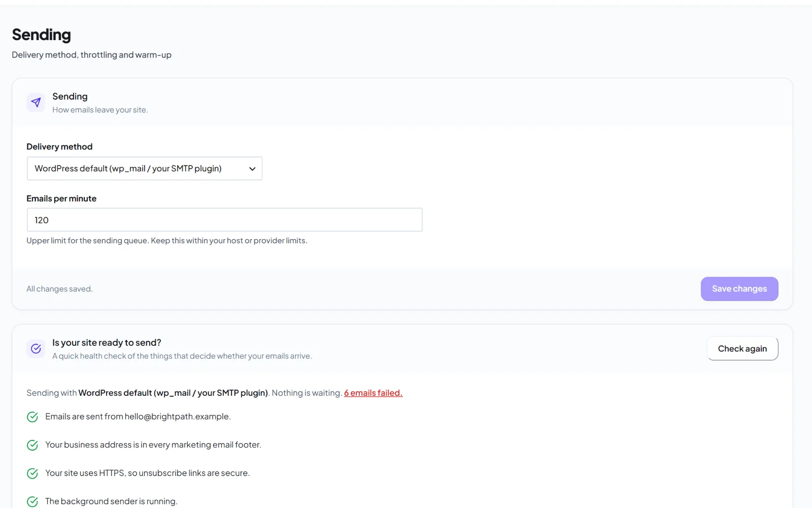
Task: Click green check beside HTTPS line
Action: pos(32,473)
